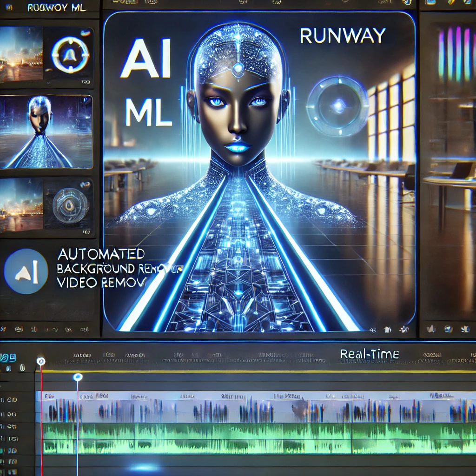Click the AUTOMATED label

(101, 254)
